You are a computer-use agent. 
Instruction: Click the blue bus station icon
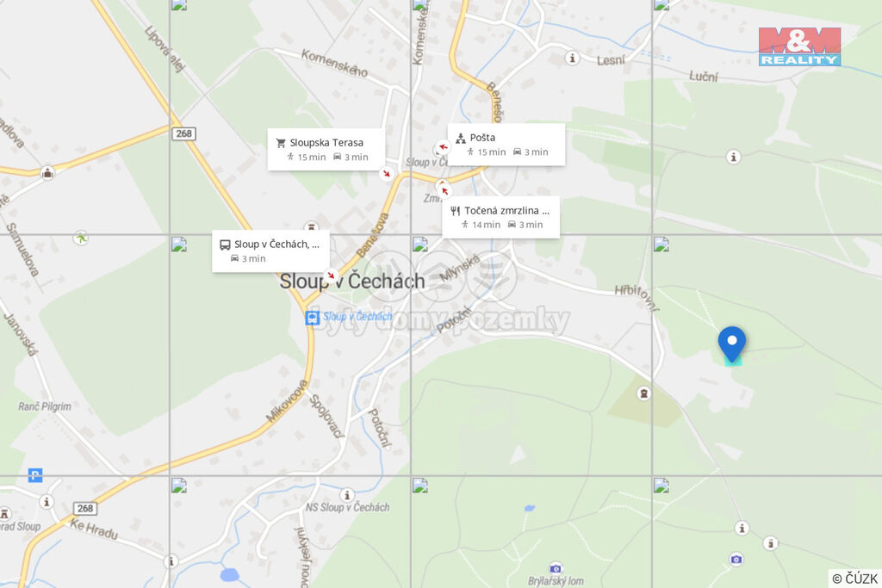312,318
